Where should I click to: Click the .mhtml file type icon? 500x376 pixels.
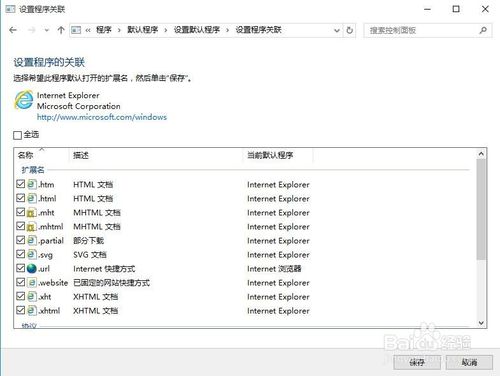click(x=32, y=226)
